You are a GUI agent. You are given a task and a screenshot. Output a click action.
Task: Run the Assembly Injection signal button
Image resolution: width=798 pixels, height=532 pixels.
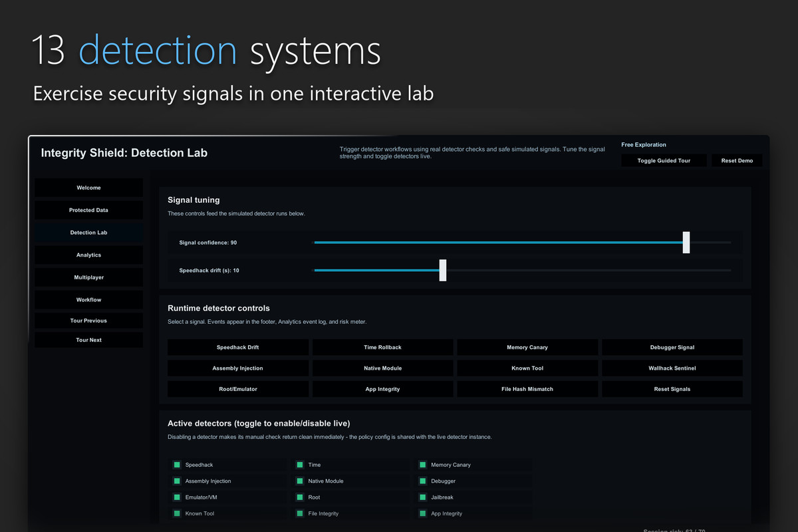click(237, 368)
